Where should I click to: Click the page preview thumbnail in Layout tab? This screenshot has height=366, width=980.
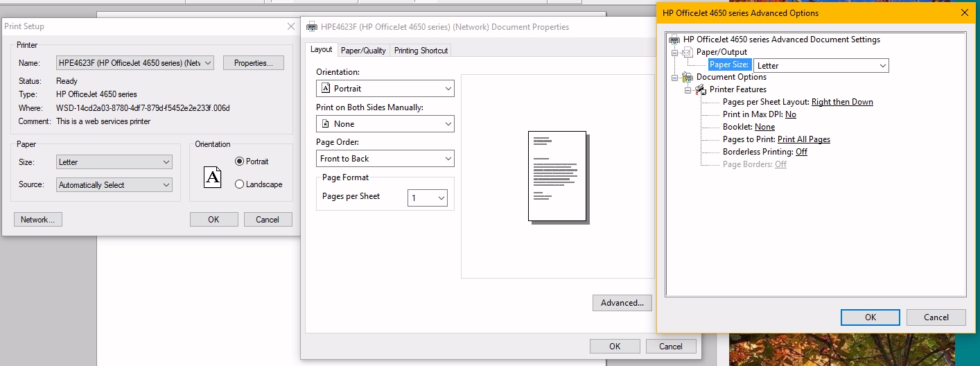point(557,176)
